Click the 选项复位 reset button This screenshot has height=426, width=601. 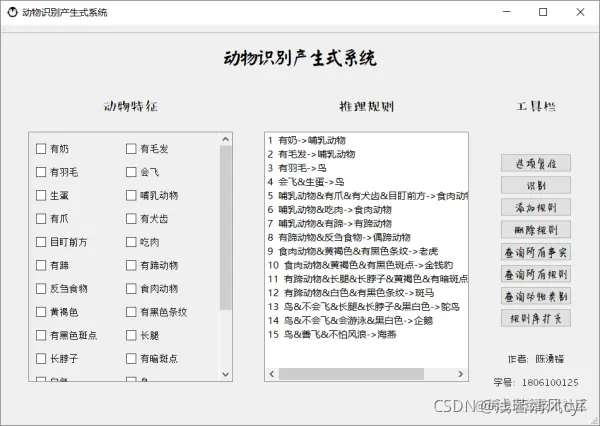(536, 163)
